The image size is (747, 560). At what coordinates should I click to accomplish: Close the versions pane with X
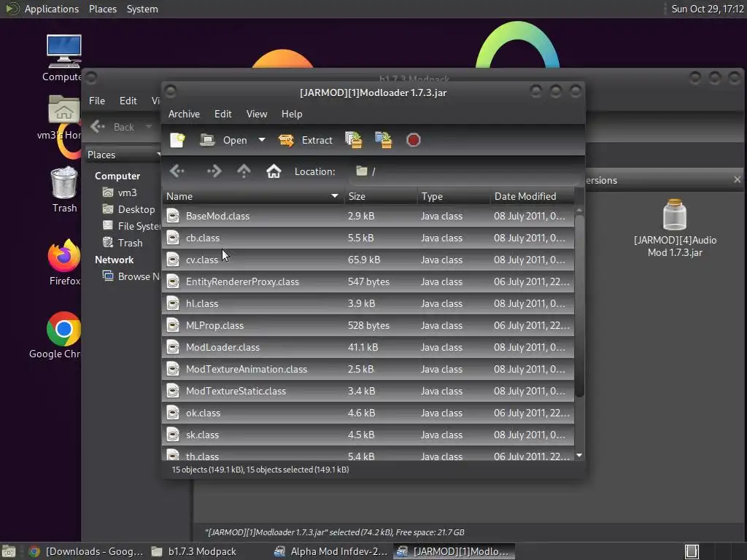737,179
